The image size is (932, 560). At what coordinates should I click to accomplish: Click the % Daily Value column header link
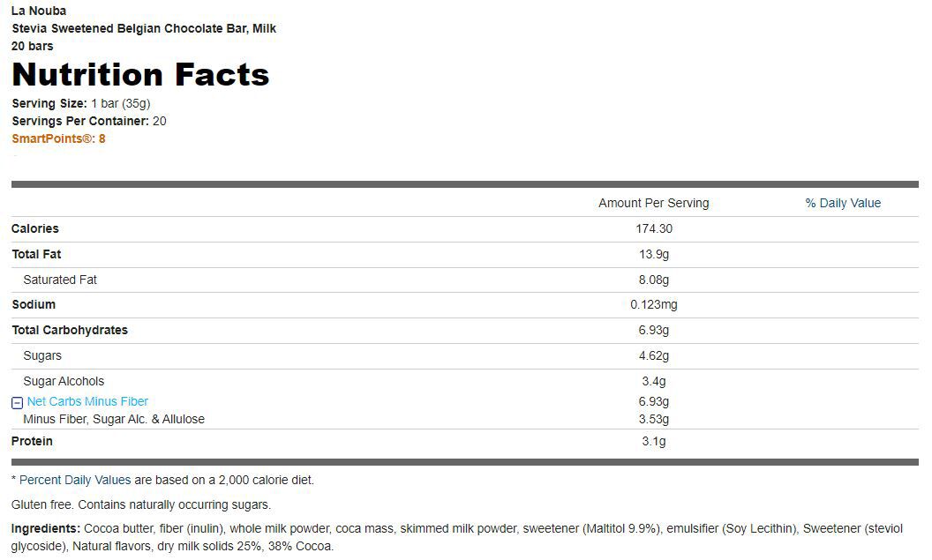point(842,203)
